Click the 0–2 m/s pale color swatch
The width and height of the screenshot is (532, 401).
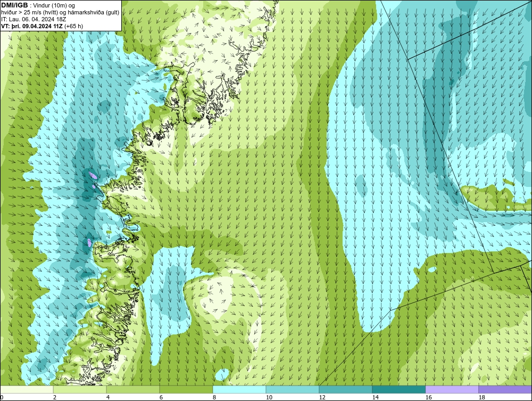[27, 389]
